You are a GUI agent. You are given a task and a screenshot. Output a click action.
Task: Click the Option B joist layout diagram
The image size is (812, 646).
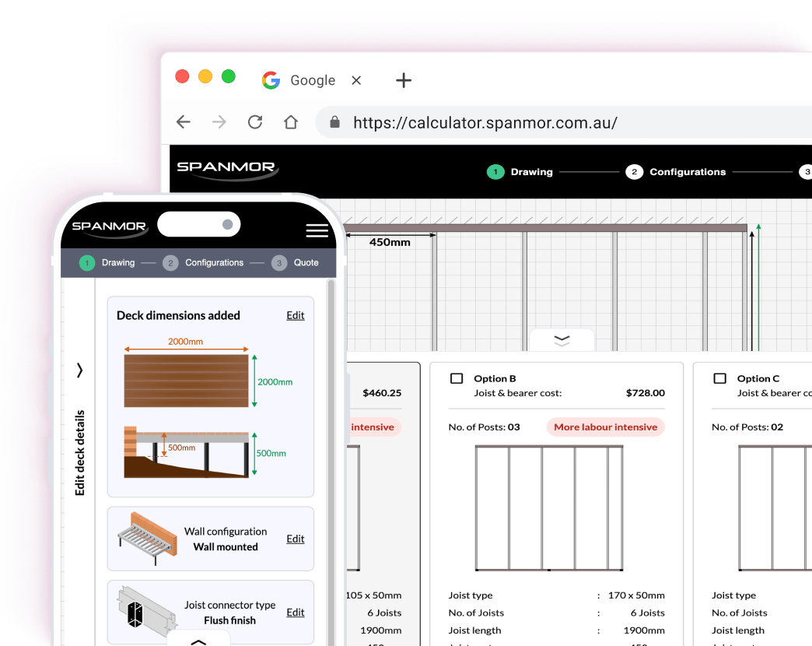coord(549,507)
